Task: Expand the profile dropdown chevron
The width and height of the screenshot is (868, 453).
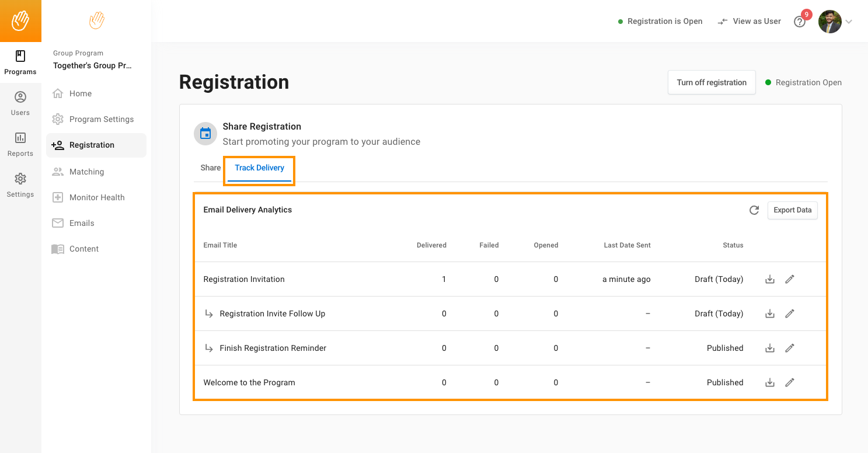Action: [x=849, y=22]
